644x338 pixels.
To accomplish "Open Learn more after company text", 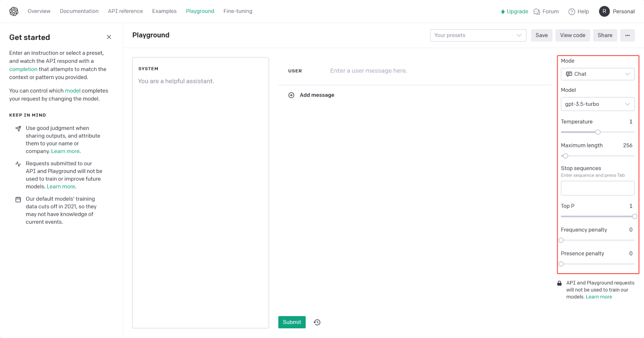I will (x=65, y=151).
